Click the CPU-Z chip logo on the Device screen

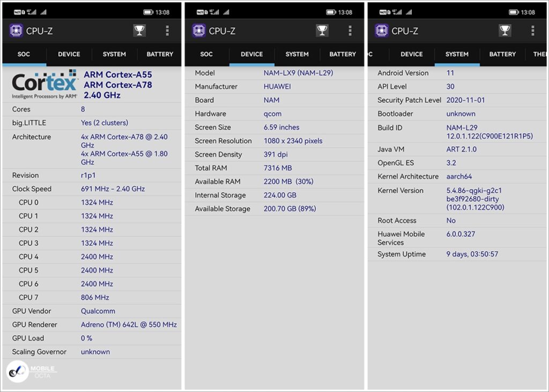click(199, 31)
